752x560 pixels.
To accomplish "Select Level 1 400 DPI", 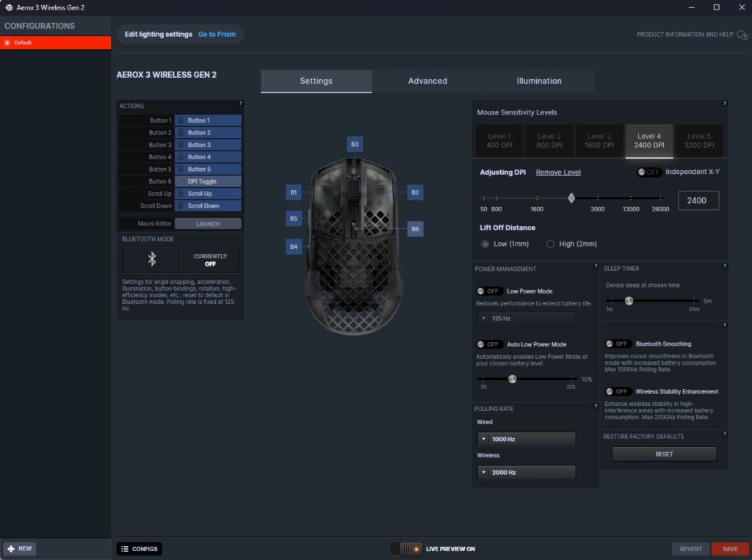I will [x=499, y=140].
